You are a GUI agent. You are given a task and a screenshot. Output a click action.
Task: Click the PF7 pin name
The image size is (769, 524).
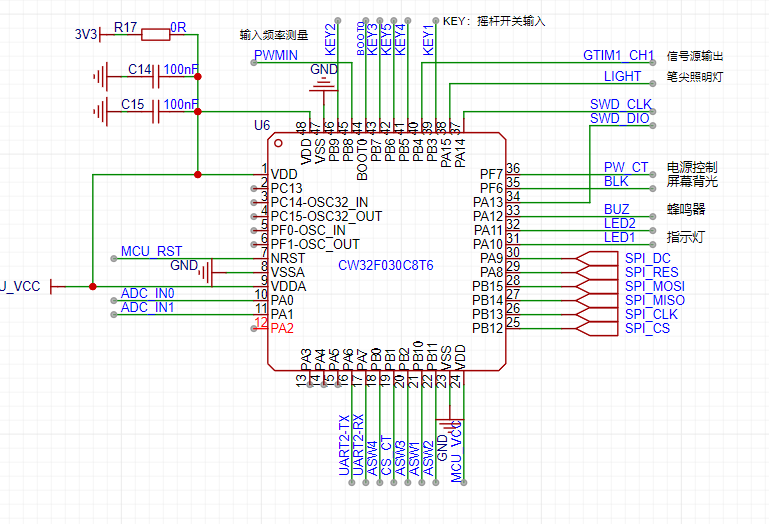tap(491, 174)
